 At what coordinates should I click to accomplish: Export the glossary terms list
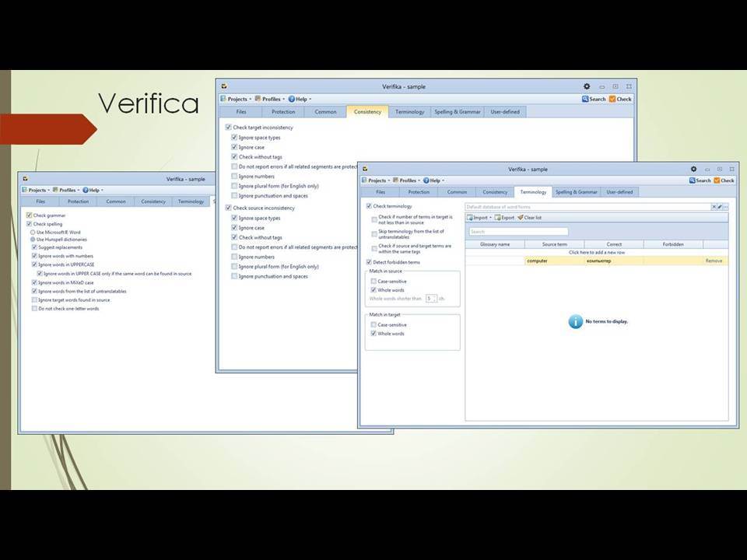tap(504, 218)
